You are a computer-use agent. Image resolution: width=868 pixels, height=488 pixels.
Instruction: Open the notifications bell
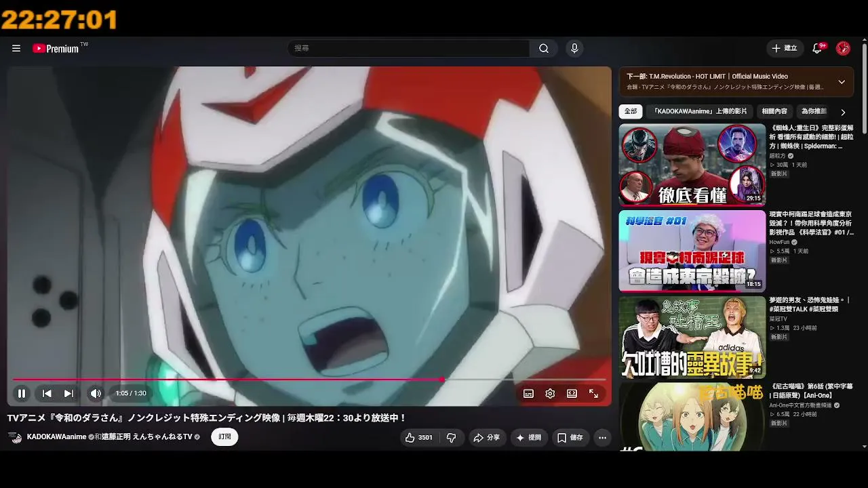point(818,48)
